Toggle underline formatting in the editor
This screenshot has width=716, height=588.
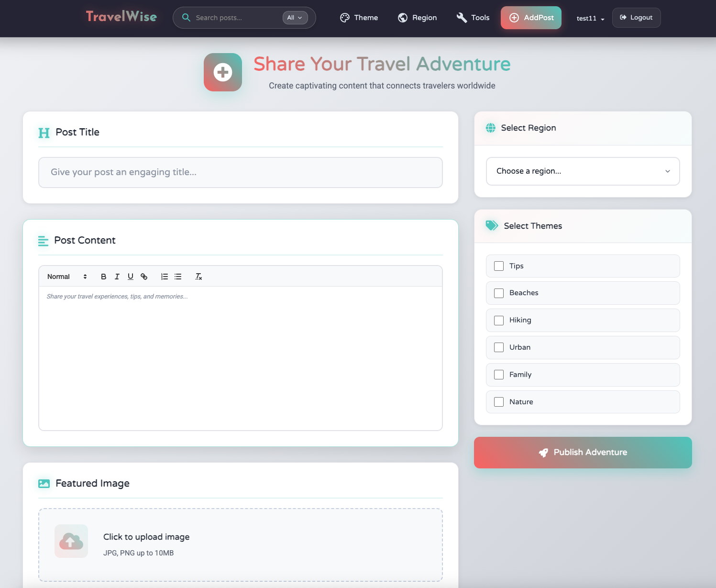tap(130, 277)
